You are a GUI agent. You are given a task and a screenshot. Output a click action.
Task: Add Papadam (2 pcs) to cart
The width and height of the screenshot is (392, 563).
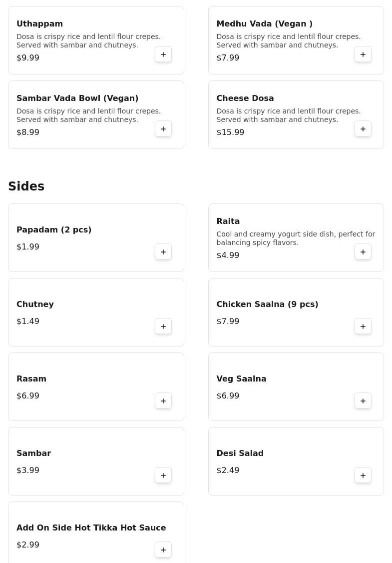[x=163, y=252]
